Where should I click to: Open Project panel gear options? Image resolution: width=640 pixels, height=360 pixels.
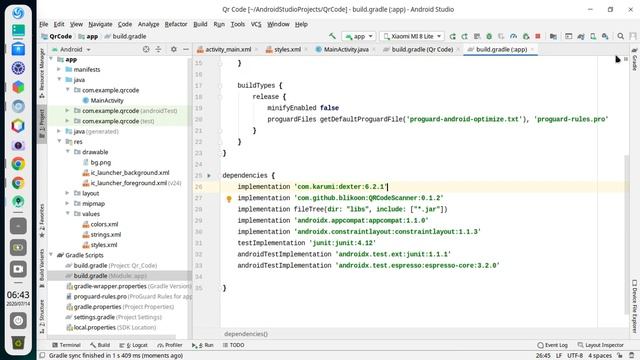(173, 49)
